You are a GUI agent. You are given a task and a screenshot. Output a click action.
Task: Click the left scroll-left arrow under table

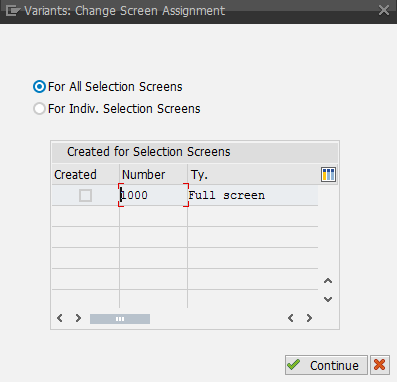coord(60,318)
